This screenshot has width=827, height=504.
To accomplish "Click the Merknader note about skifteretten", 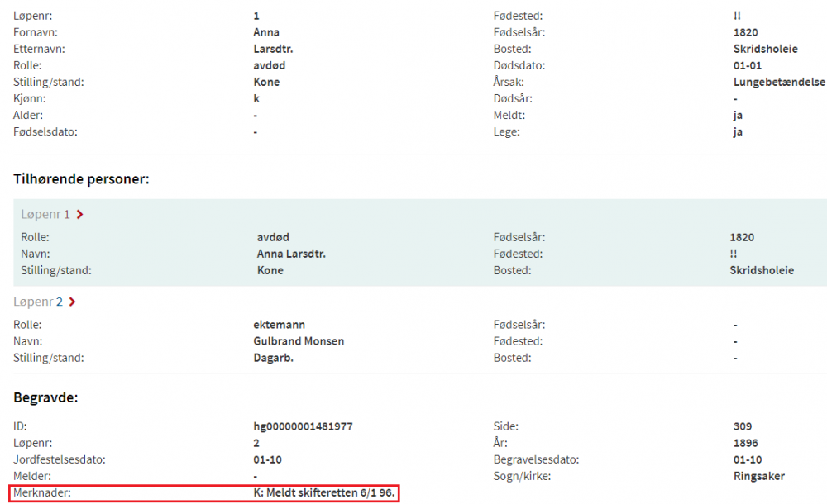I will [325, 492].
